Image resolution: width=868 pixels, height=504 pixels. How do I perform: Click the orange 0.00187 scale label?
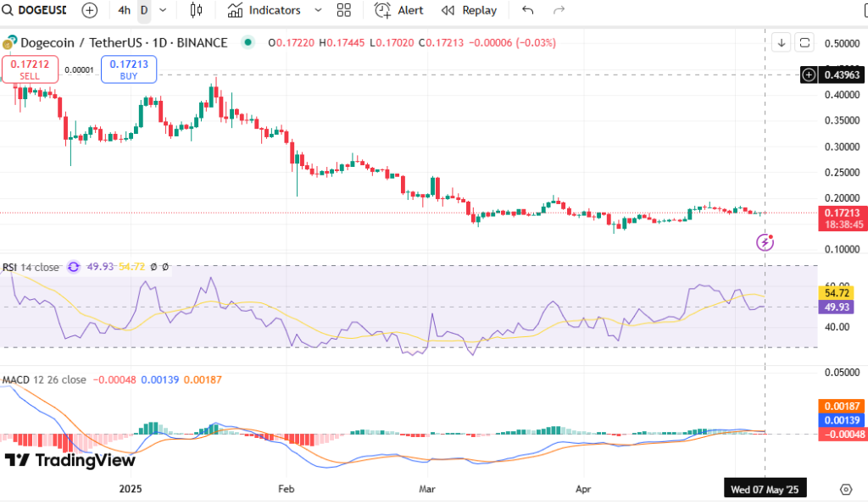[x=842, y=407]
